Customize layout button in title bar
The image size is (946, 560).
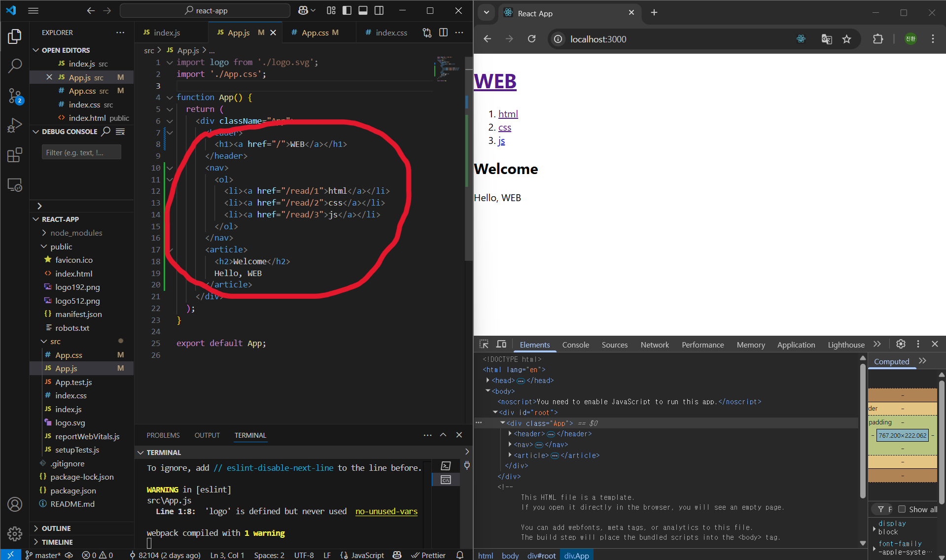coord(331,10)
